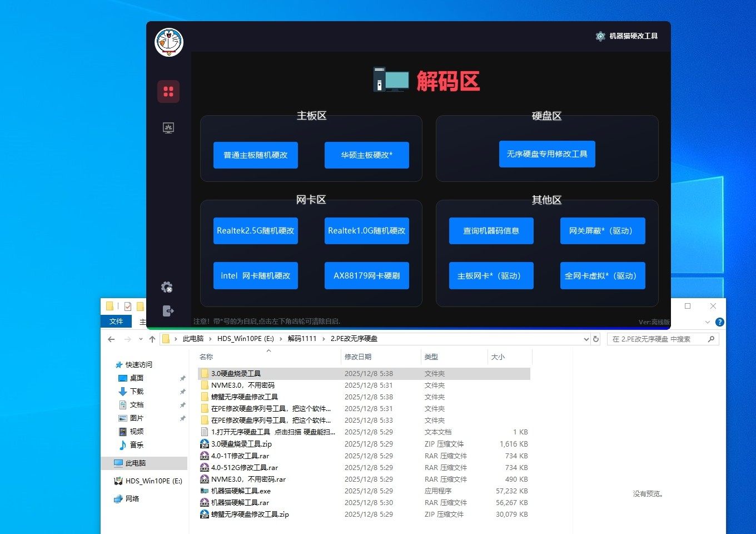Open 音乐 in quick access
This screenshot has width=756, height=534.
tap(137, 445)
